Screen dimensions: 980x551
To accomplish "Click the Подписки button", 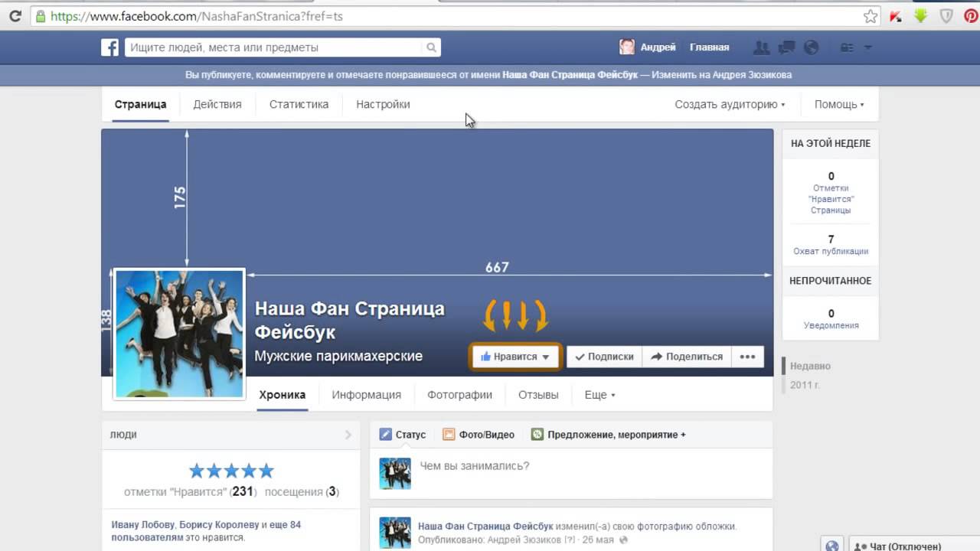I will [x=604, y=357].
